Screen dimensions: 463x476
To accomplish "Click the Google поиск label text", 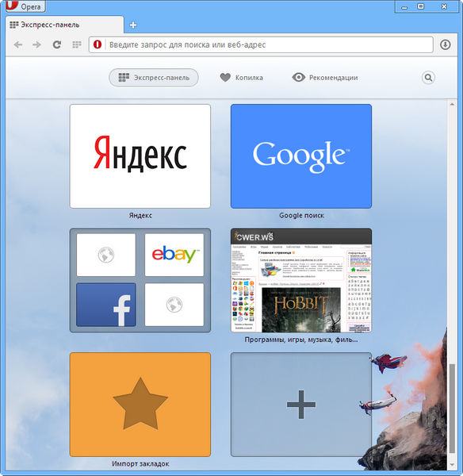I will click(x=301, y=215).
